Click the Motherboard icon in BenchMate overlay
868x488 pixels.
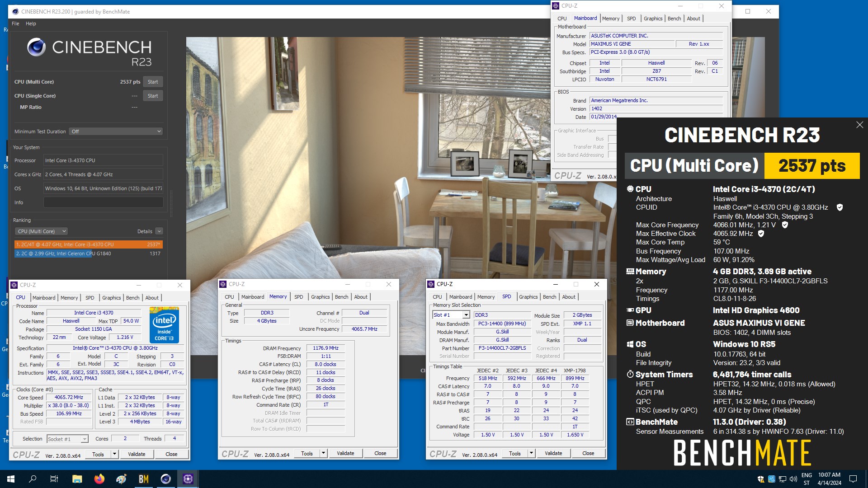coord(630,323)
